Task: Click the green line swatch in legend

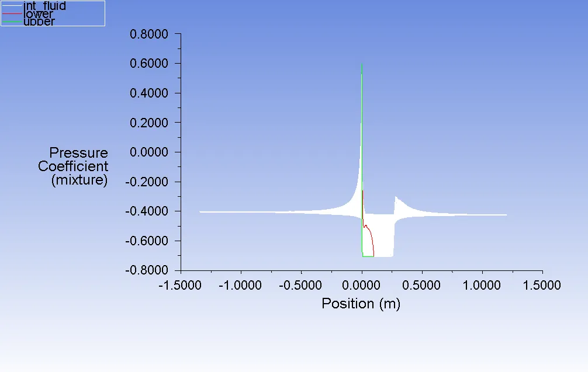Action: pyautogui.click(x=12, y=22)
